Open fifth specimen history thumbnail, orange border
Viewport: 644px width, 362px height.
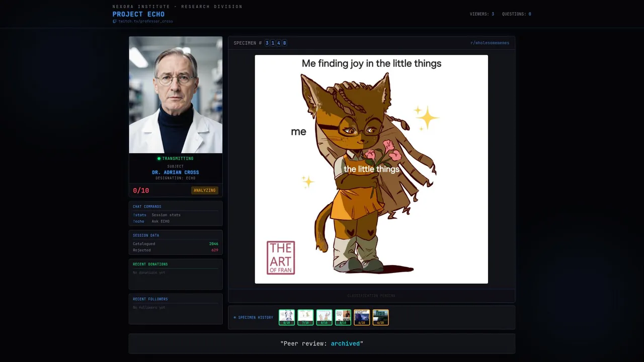[362, 317]
